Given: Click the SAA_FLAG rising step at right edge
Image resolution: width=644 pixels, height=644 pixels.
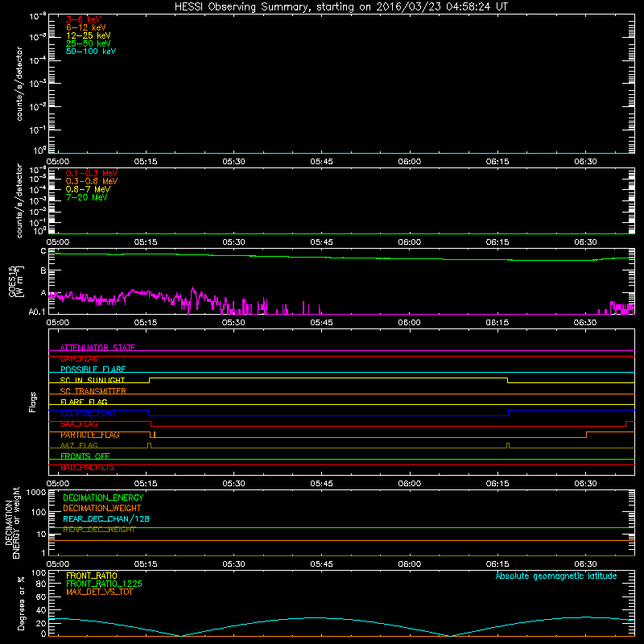Looking at the screenshot, I should tap(625, 424).
